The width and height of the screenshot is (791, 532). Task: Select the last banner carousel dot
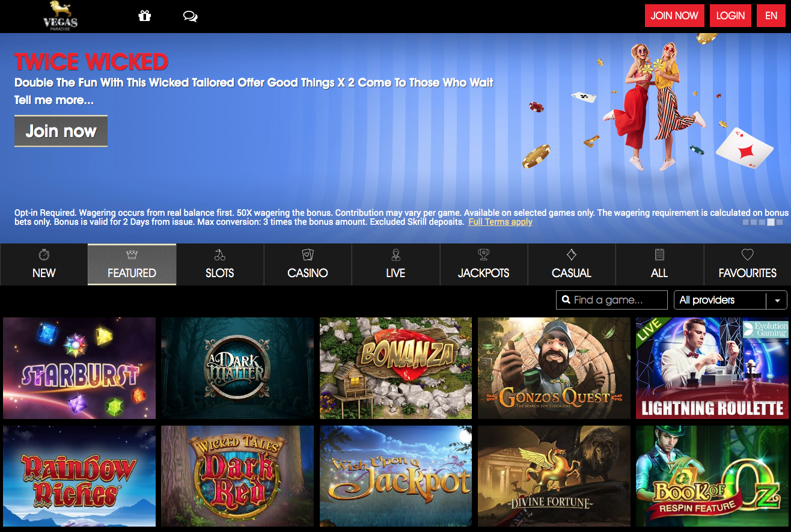pos(780,222)
